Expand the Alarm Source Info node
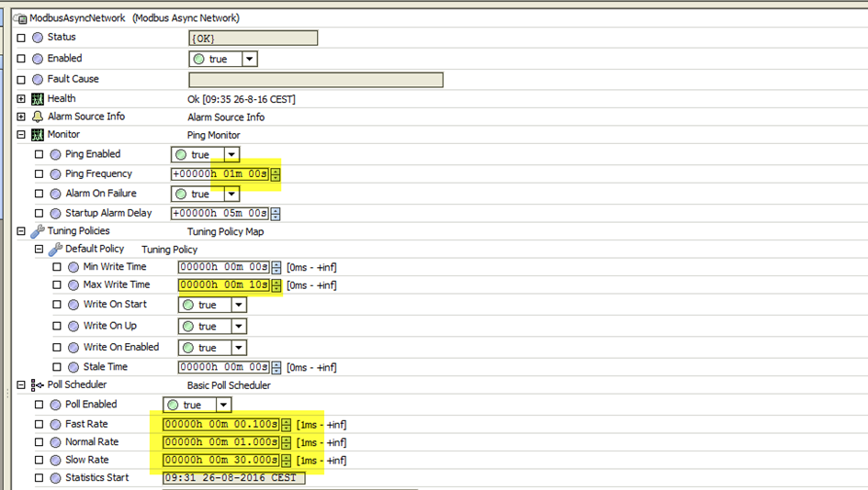The width and height of the screenshot is (868, 490). click(21, 117)
